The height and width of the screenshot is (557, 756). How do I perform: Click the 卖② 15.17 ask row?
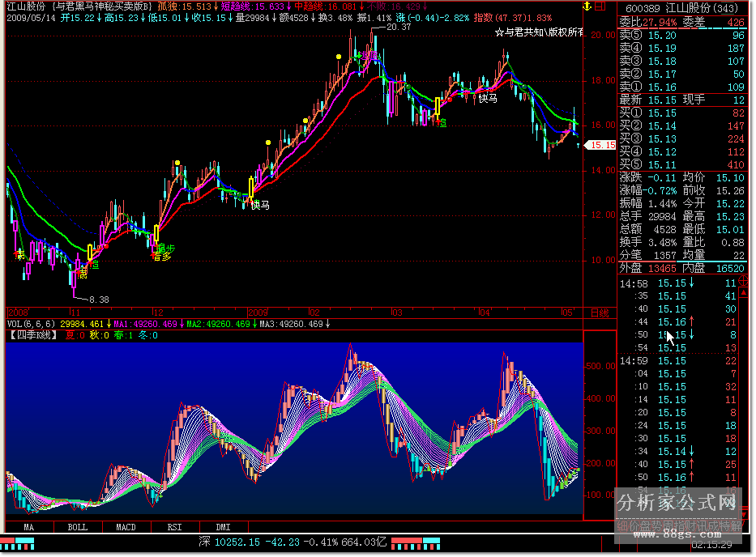(x=681, y=74)
